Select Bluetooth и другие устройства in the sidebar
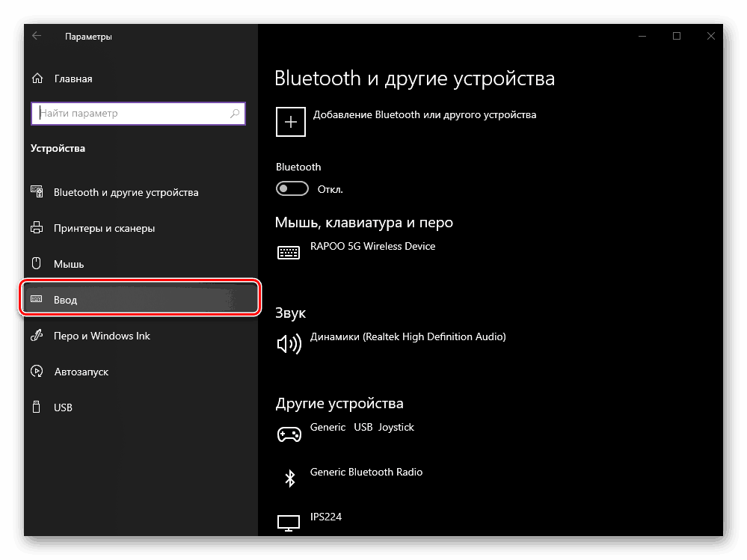The image size is (747, 560). (x=126, y=192)
